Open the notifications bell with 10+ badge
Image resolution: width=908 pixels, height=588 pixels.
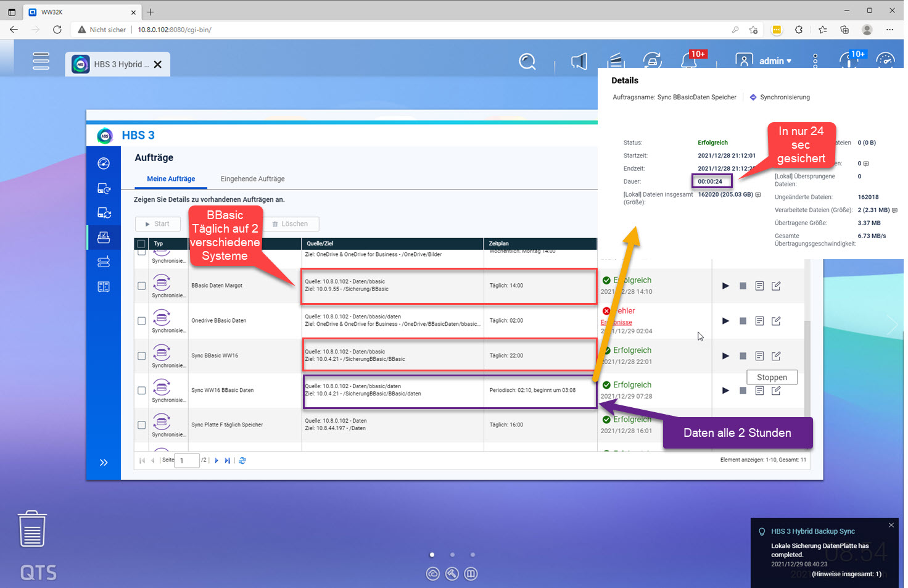[x=689, y=60]
